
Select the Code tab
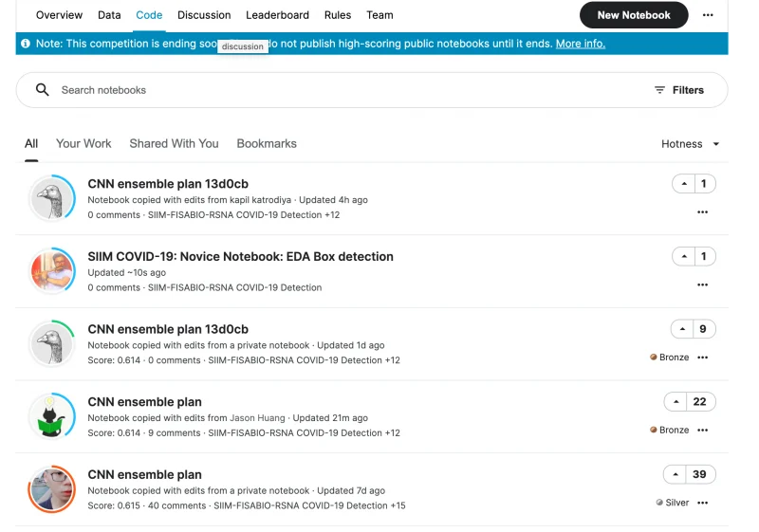point(149,15)
